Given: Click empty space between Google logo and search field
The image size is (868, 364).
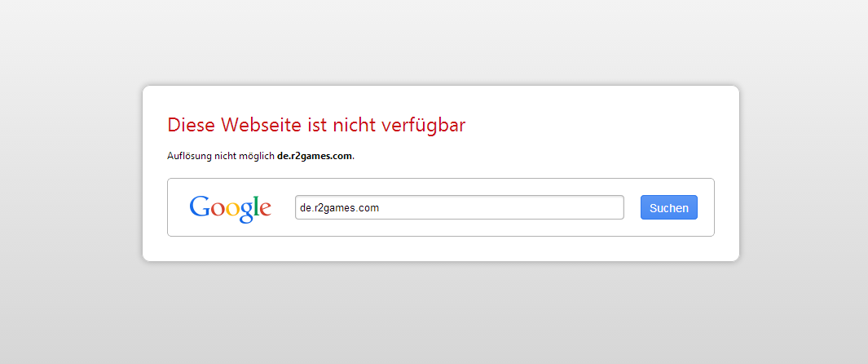Looking at the screenshot, I should point(283,207).
